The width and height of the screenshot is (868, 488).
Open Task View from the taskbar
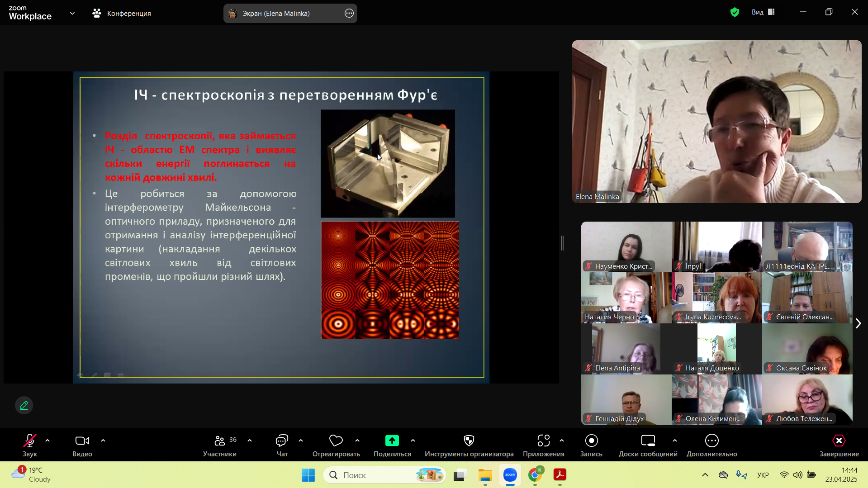click(x=460, y=475)
